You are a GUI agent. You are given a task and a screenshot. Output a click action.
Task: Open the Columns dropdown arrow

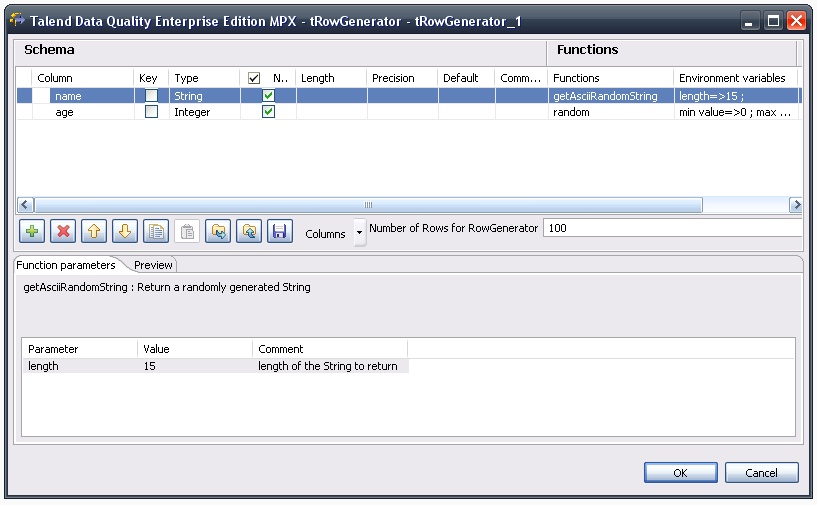(359, 233)
